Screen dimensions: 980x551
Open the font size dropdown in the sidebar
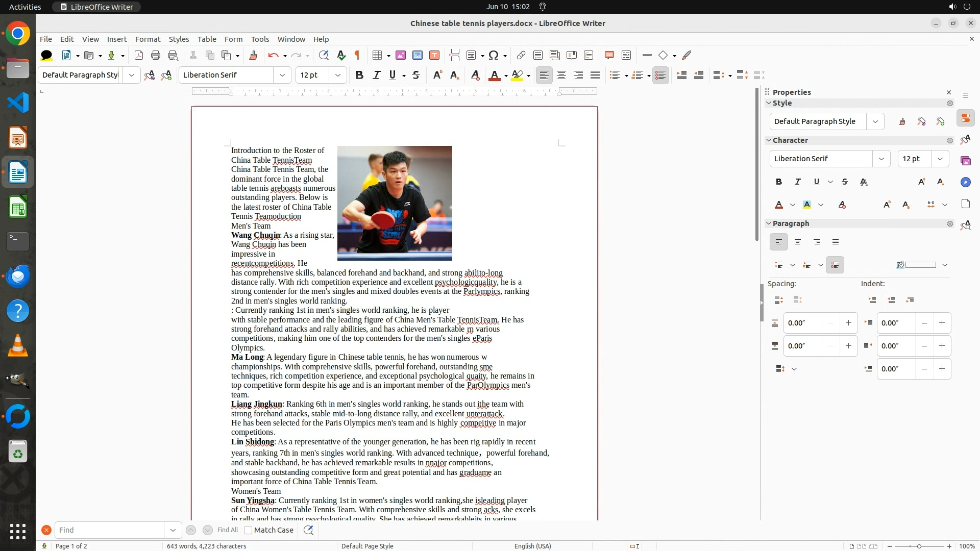(940, 159)
